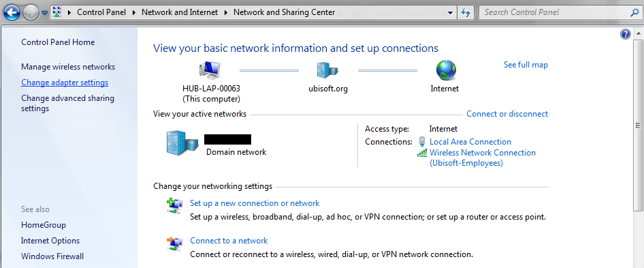Image resolution: width=644 pixels, height=268 pixels.
Task: Open Wireless Network Connection (Ubisoft-Employees) link
Action: [483, 158]
